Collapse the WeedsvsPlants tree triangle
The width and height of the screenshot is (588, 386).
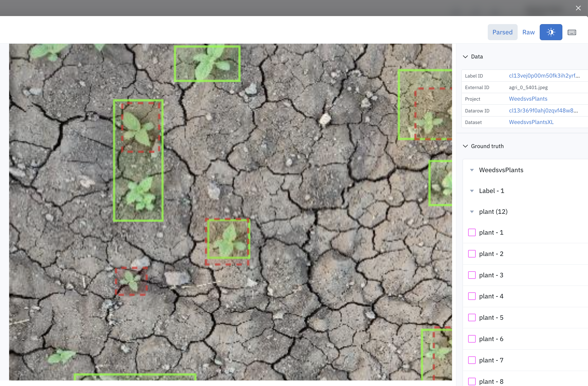pos(472,170)
